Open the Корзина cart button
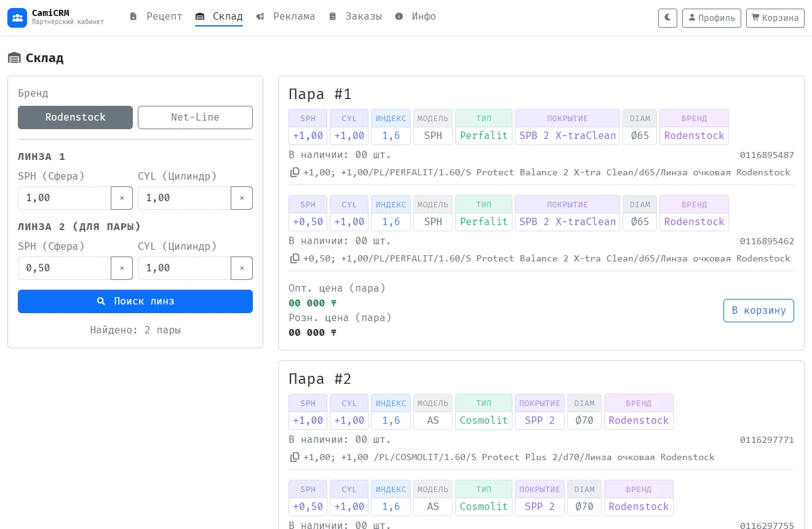Viewport: 812px width, 529px height. 775,18
